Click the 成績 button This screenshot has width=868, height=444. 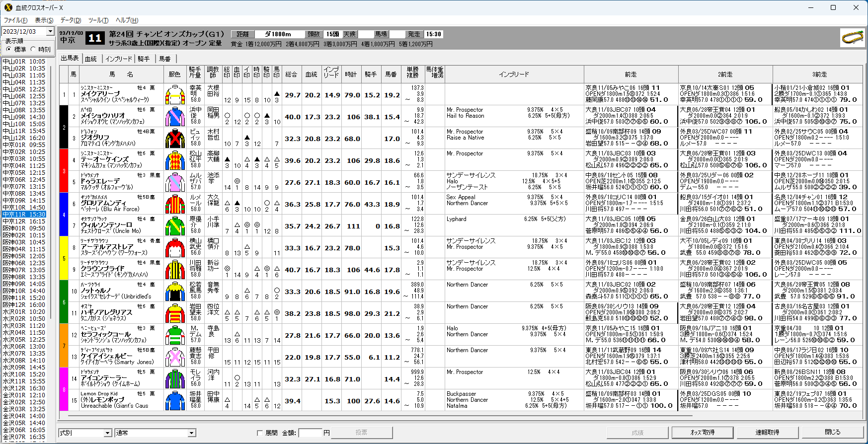pyautogui.click(x=637, y=433)
